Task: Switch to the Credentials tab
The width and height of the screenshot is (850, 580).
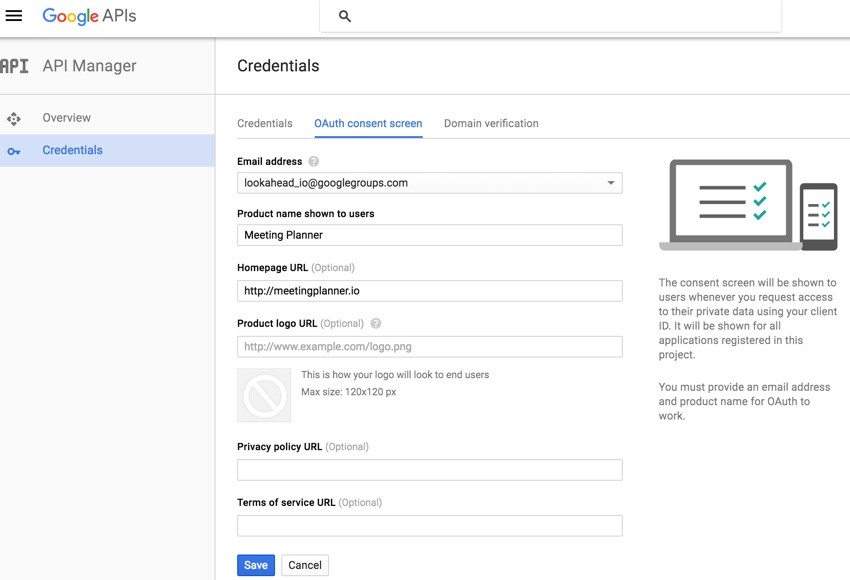Action: point(265,124)
